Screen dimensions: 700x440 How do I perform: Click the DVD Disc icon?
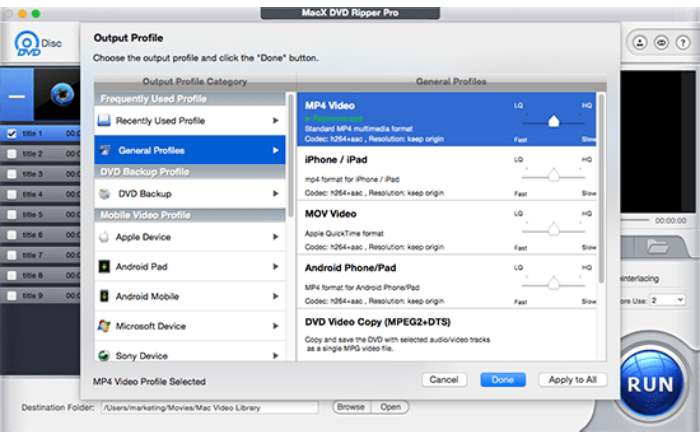pos(28,44)
